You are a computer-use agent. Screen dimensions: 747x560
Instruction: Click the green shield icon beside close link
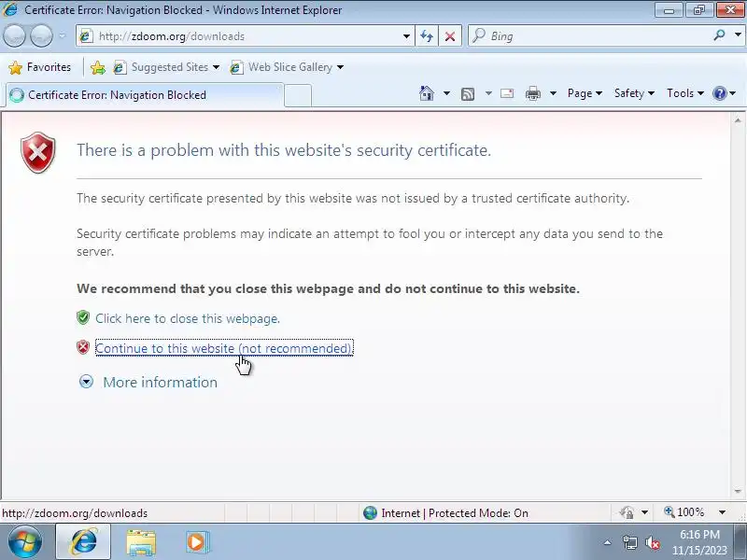point(83,317)
